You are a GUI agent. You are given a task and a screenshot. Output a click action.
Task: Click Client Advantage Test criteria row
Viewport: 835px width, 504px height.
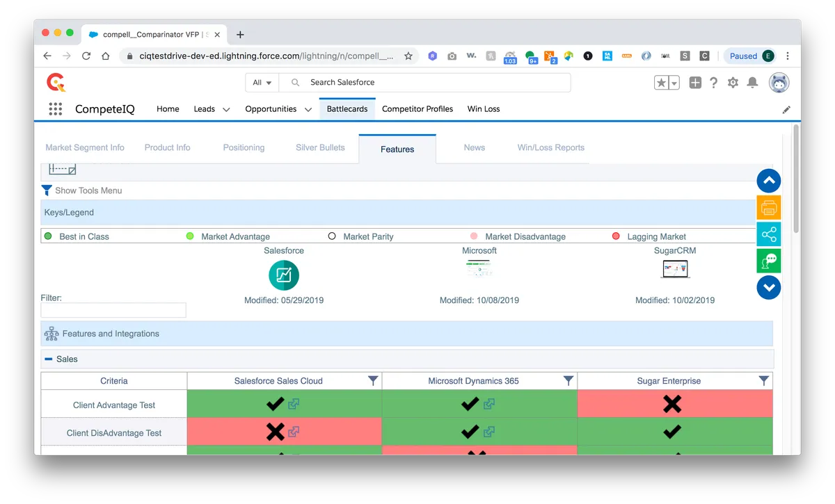114,405
